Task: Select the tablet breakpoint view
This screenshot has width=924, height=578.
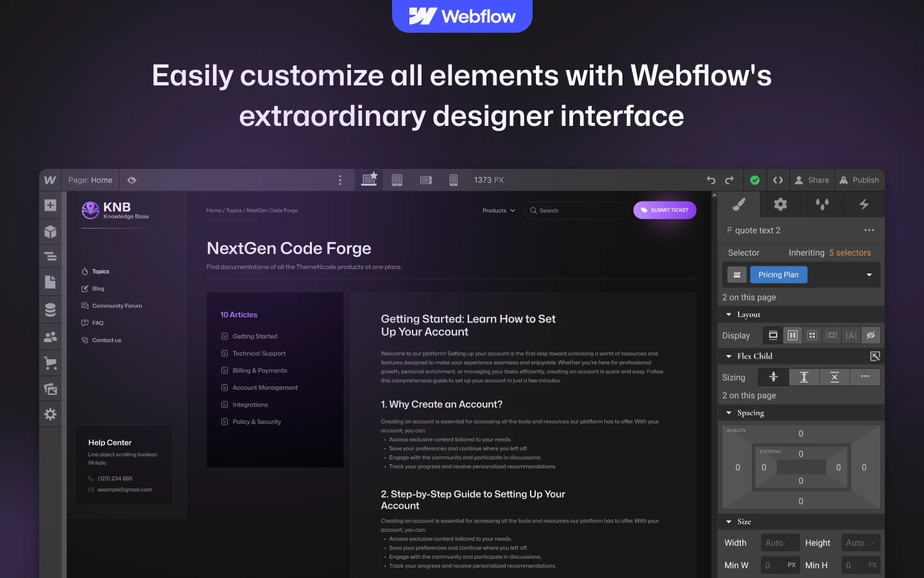Action: coord(397,180)
